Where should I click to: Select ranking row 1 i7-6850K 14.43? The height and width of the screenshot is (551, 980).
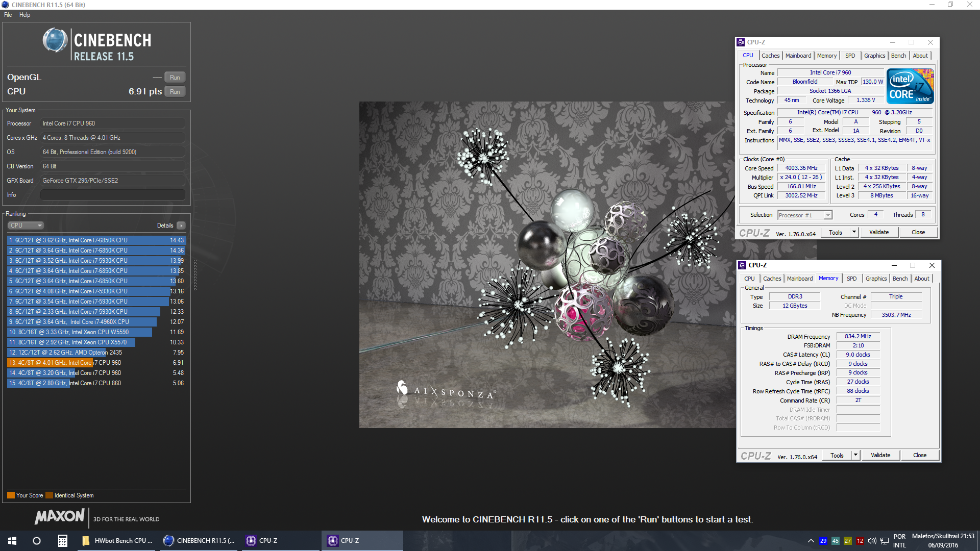[x=96, y=240]
